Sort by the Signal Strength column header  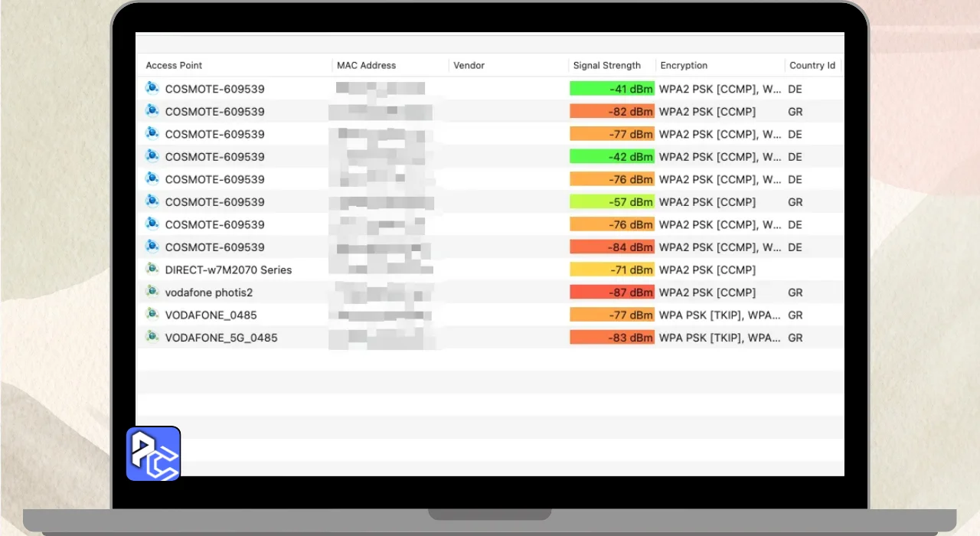[x=607, y=65]
